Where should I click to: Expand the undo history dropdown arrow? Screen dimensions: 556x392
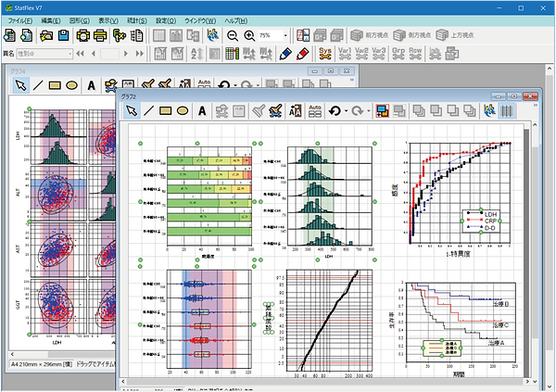coord(346,111)
